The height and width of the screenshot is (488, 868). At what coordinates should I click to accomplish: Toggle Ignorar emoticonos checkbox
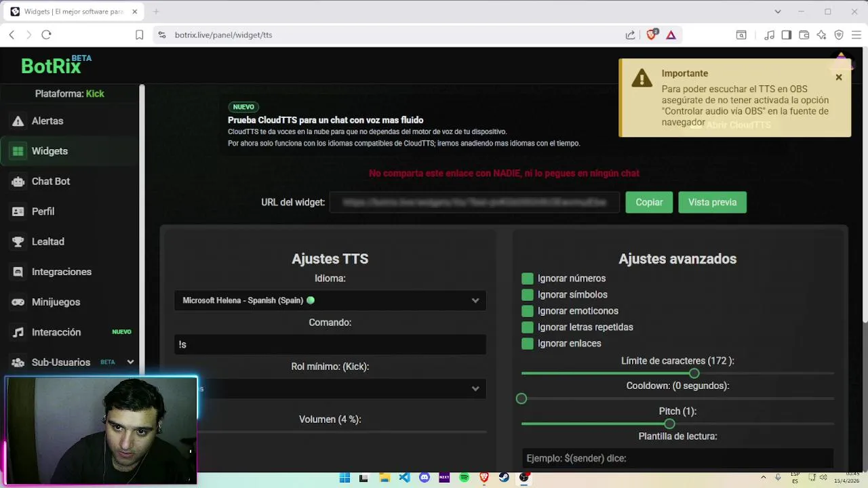coord(528,311)
